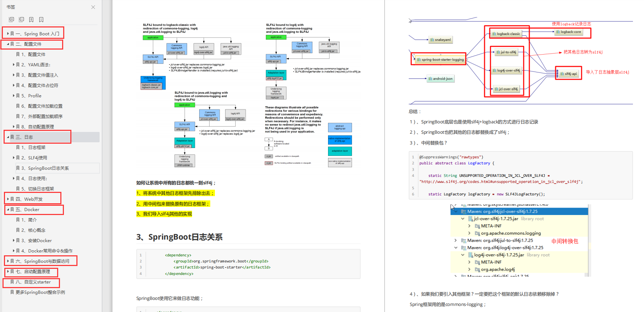644x312 pixels.
Task: Click the text 'SpringBoot使用它来做日志功能;'
Action: (170, 298)
